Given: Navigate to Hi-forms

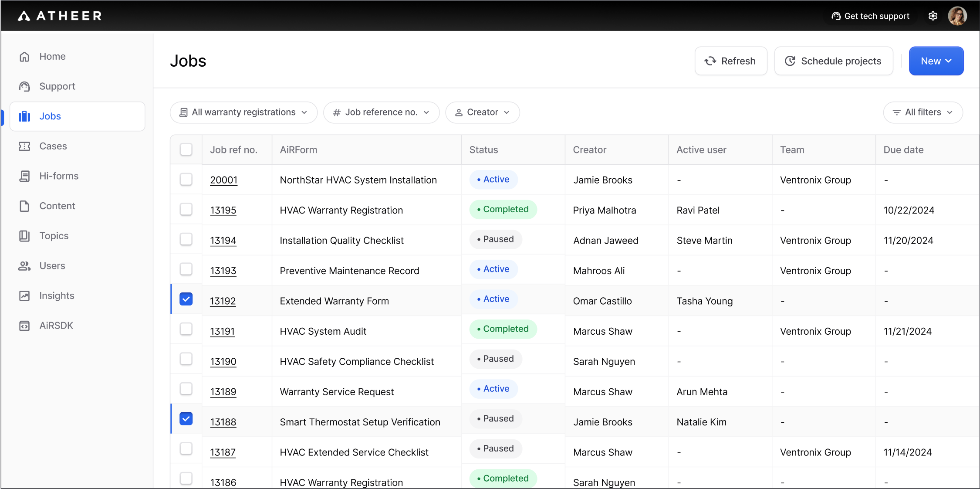Looking at the screenshot, I should click(77, 176).
